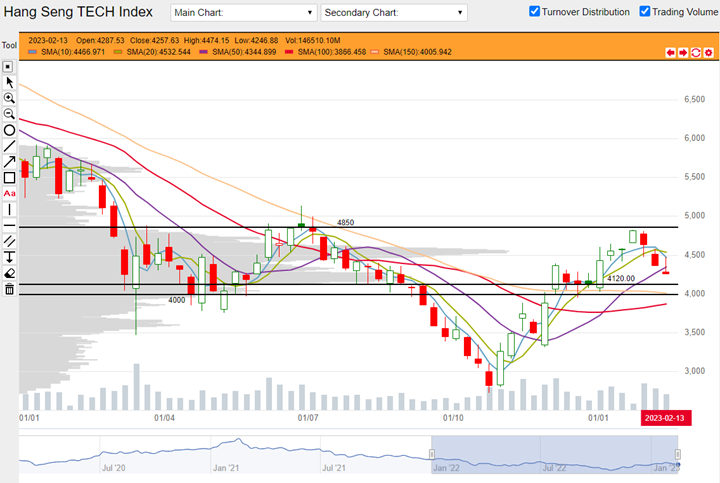This screenshot has width=720, height=483.
Task: Click the zoom out magnifier tool
Action: 9,114
